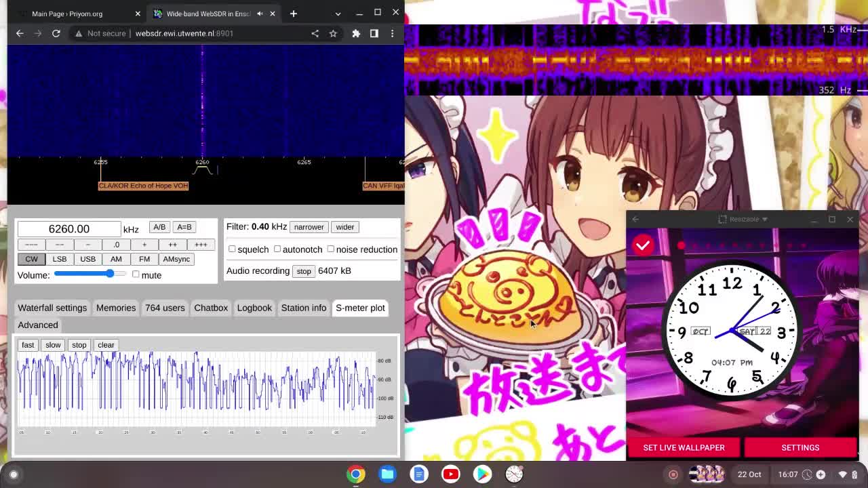This screenshot has width=868, height=488.
Task: Step frequency down with single minus
Action: 87,245
